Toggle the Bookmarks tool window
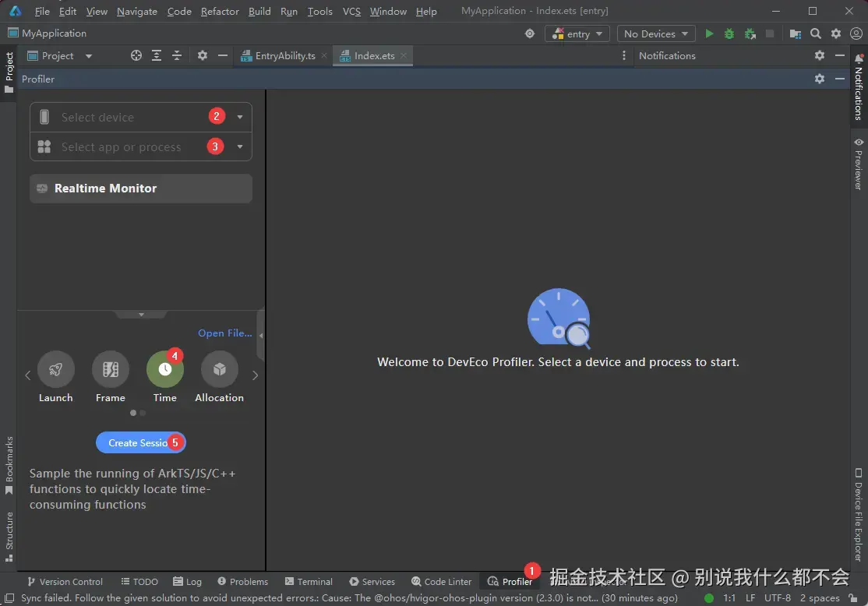 tap(9, 466)
